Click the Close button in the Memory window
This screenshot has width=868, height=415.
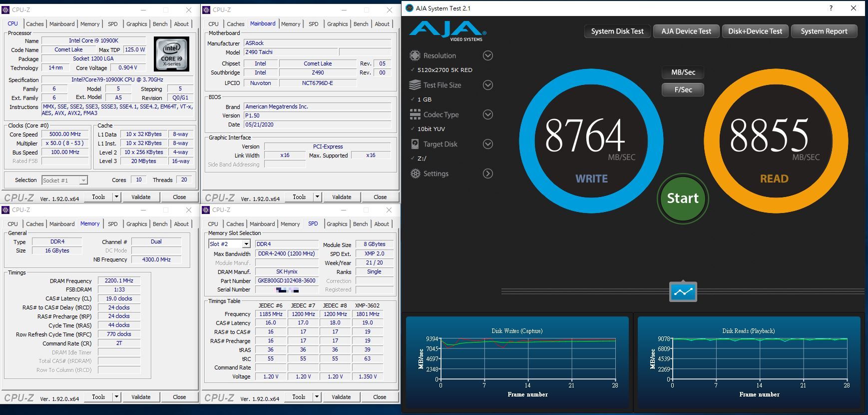click(179, 397)
